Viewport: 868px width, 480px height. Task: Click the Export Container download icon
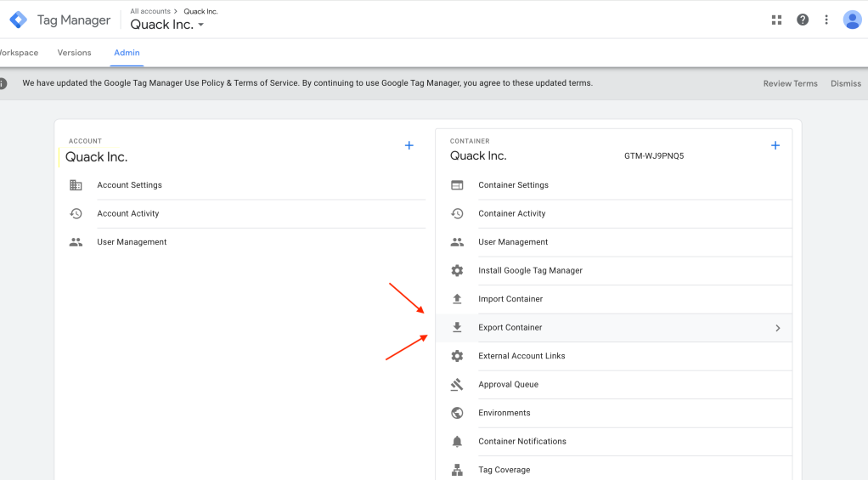click(457, 327)
